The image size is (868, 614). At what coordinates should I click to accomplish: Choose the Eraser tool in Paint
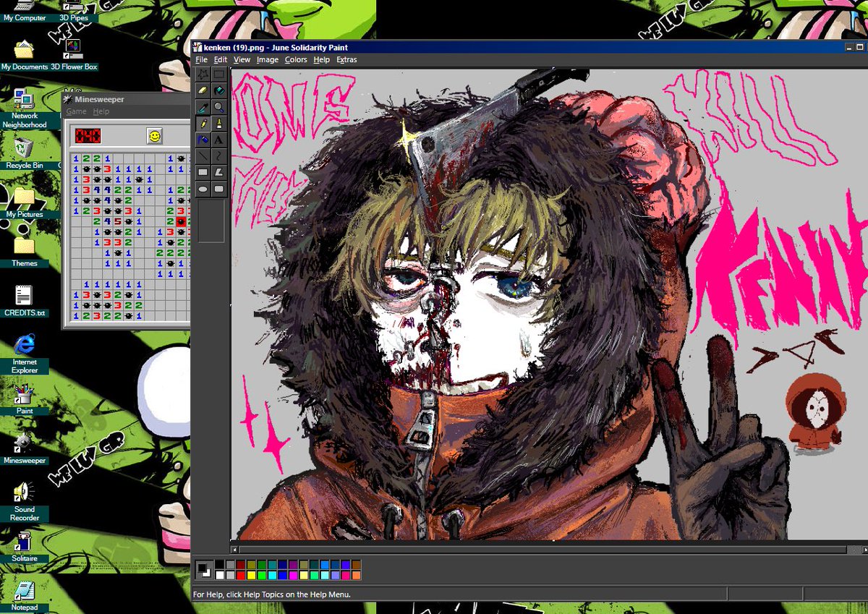(203, 90)
